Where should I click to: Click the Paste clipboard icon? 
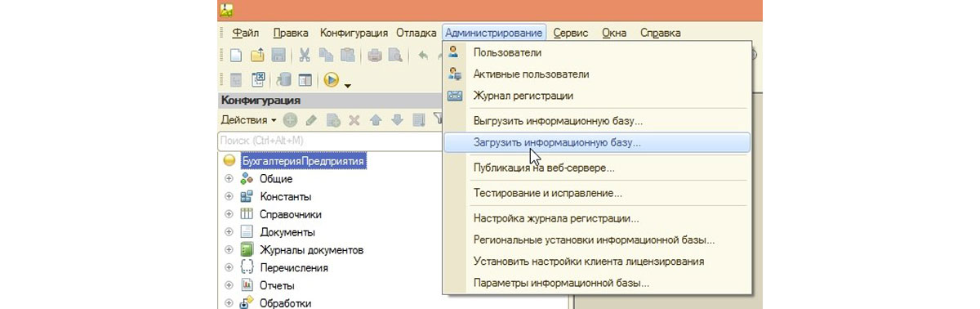(347, 56)
